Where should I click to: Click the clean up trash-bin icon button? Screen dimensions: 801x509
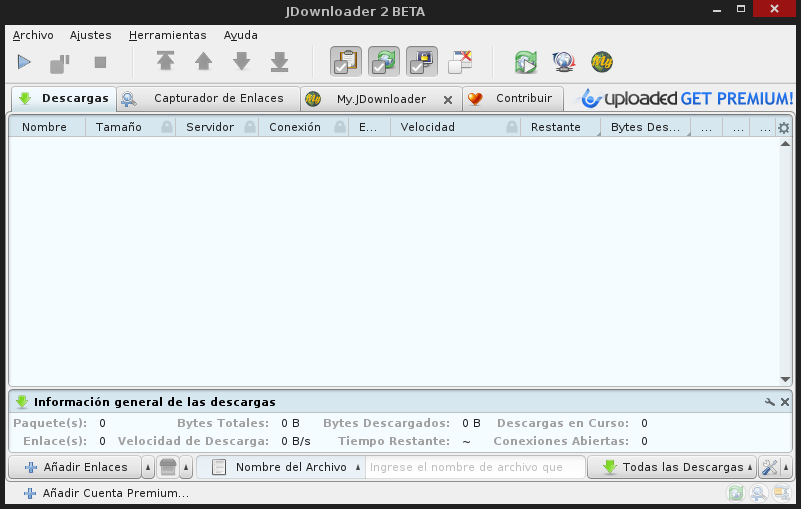click(168, 467)
